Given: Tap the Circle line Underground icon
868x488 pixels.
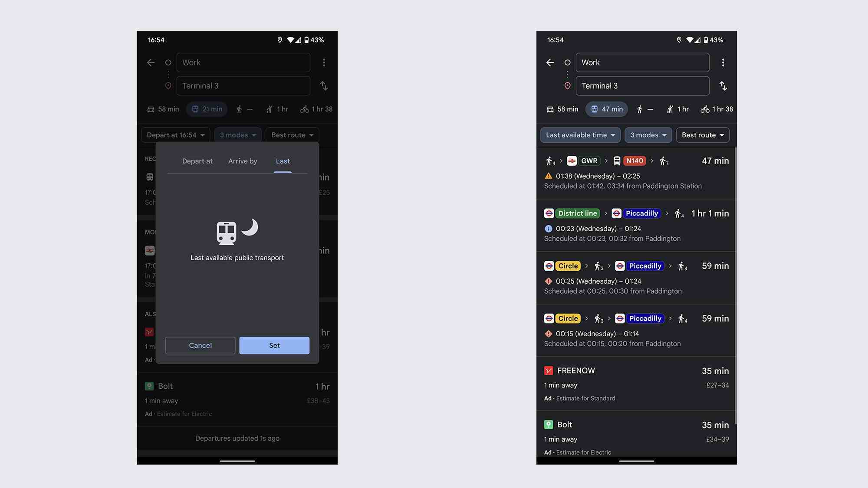Looking at the screenshot, I should click(549, 266).
